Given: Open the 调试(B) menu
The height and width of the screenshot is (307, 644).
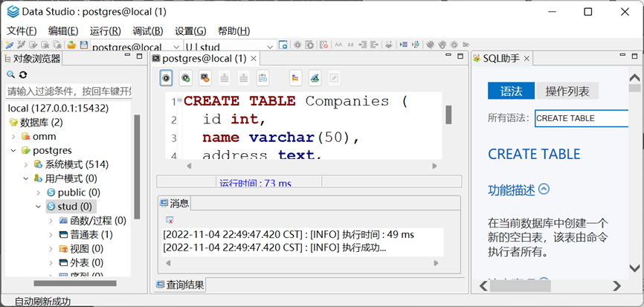Looking at the screenshot, I should point(148,30).
